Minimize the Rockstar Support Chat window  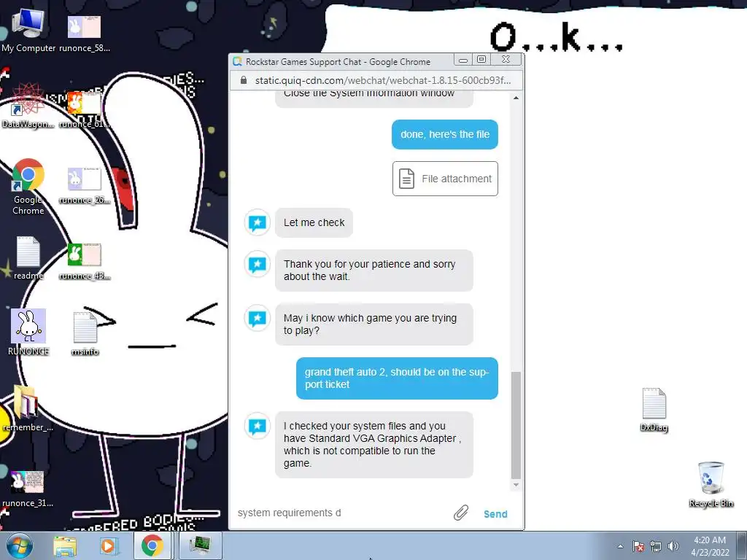coord(462,60)
